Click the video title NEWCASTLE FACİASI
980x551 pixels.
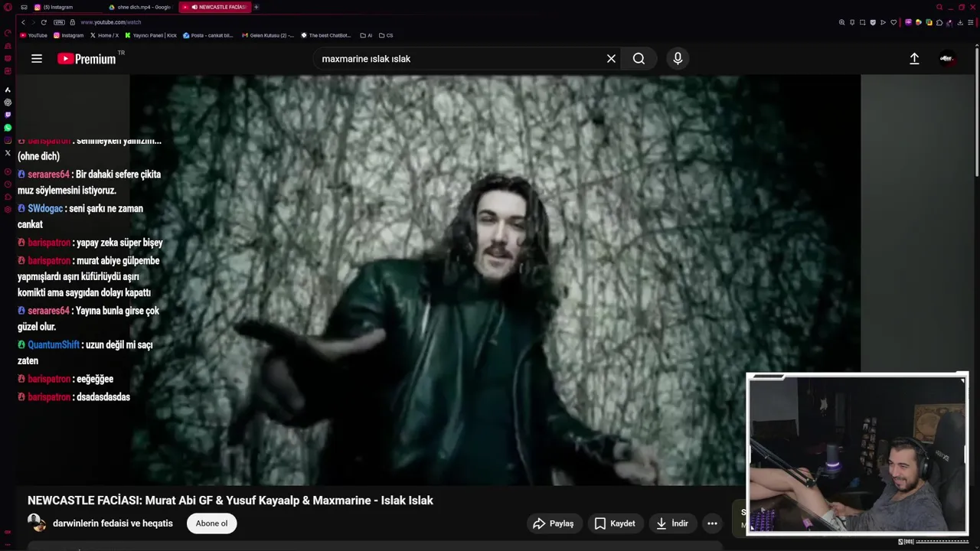click(230, 500)
